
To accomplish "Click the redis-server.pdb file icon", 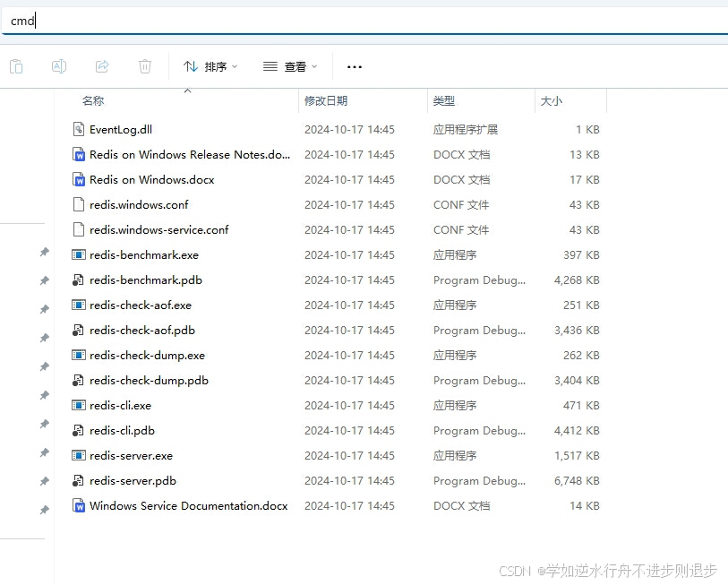I will click(x=78, y=480).
